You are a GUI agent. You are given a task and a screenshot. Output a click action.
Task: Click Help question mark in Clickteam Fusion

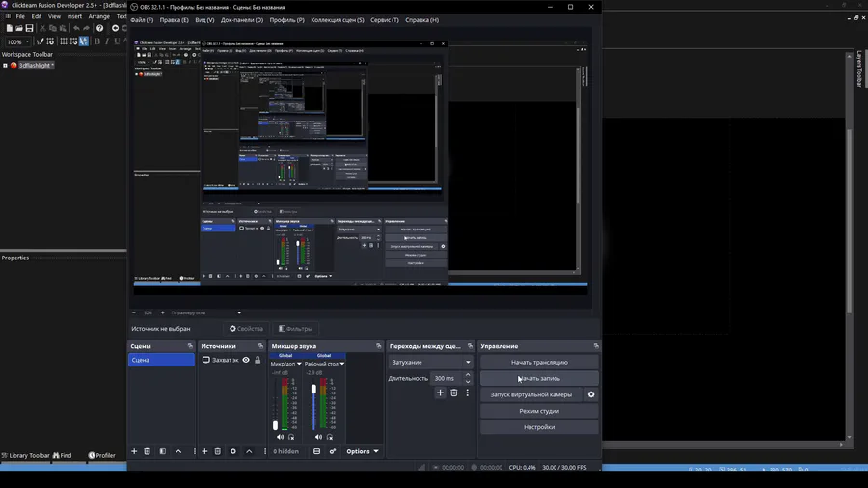point(99,28)
